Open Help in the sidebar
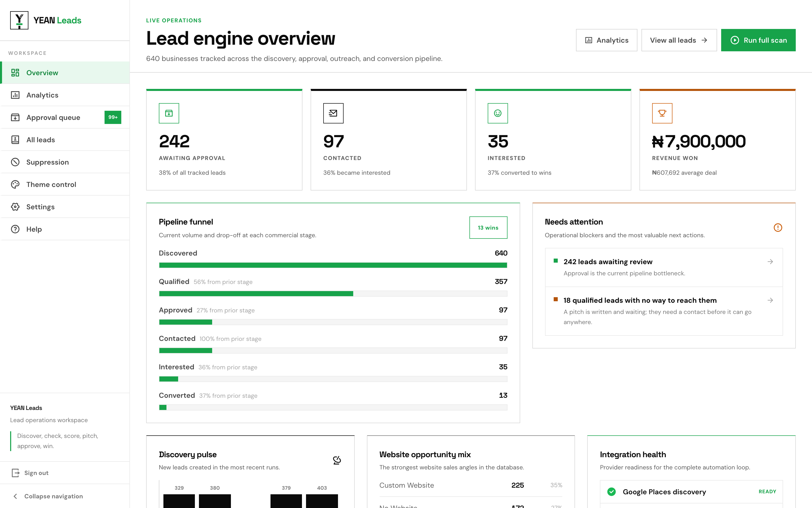This screenshot has width=812, height=508. coord(65,229)
